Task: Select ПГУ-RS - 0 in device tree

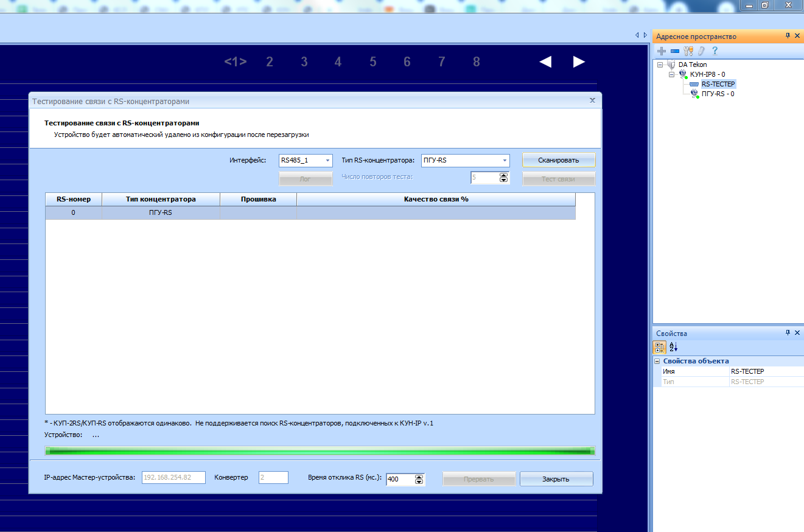Action: (x=718, y=94)
